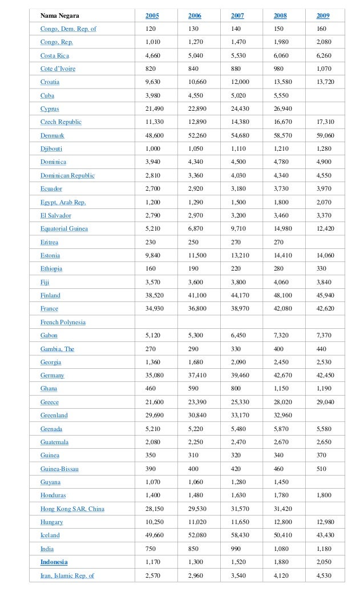The width and height of the screenshot is (364, 600).
Task: Open the Guinea-Bissau link
Action: [x=59, y=469]
